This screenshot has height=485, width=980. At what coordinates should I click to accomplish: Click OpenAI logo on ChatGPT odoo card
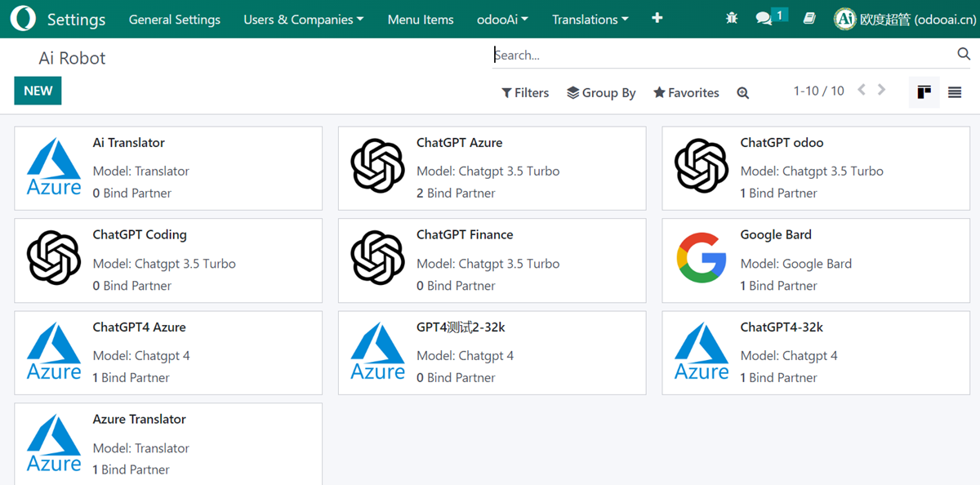pyautogui.click(x=702, y=166)
